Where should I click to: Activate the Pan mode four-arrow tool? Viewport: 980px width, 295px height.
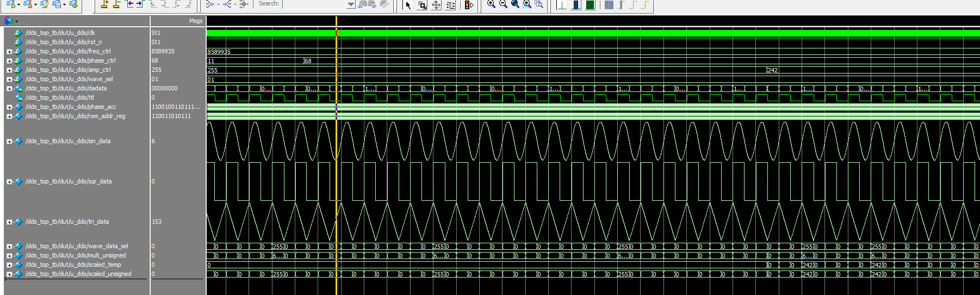(436, 5)
